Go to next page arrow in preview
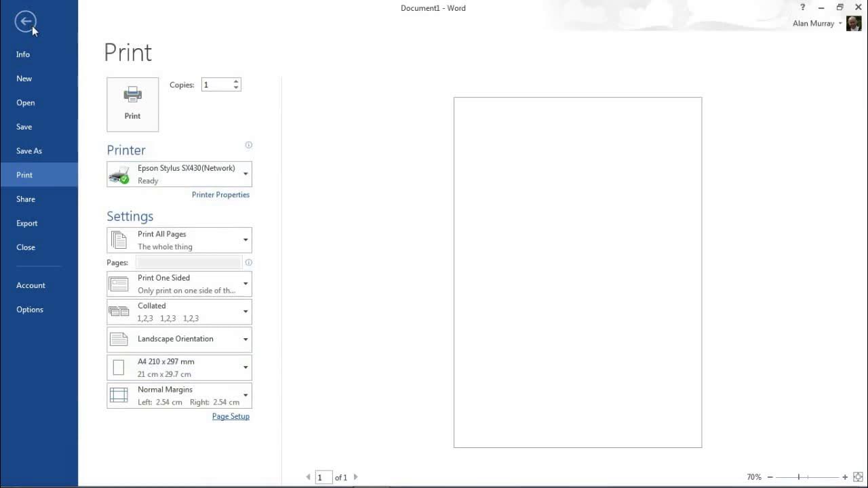The height and width of the screenshot is (488, 868). 356,477
